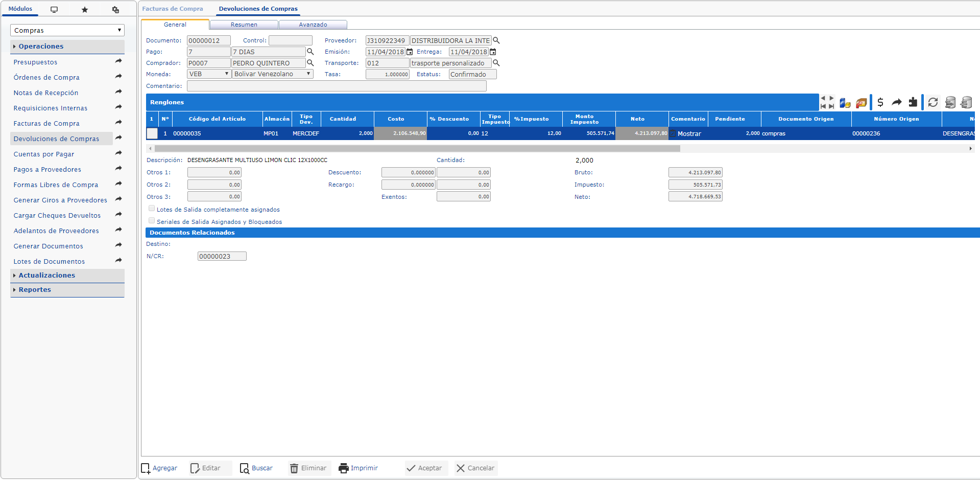Click the Buscar button
The width and height of the screenshot is (980, 480).
[x=256, y=468]
